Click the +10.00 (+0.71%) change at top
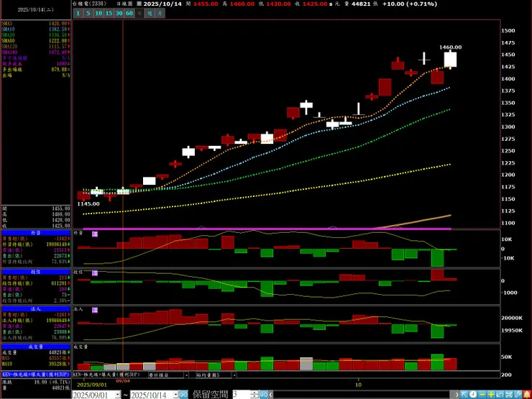The height and width of the screenshot is (399, 532). pyautogui.click(x=410, y=4)
